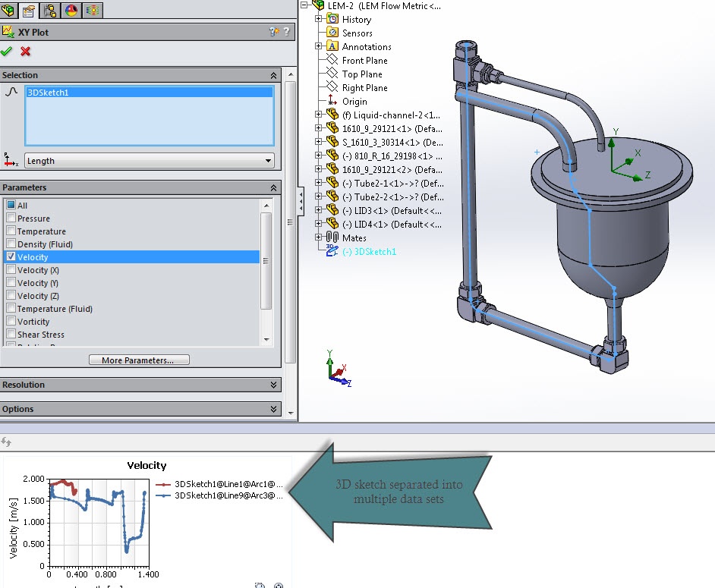Expand the Options section

pyautogui.click(x=273, y=409)
